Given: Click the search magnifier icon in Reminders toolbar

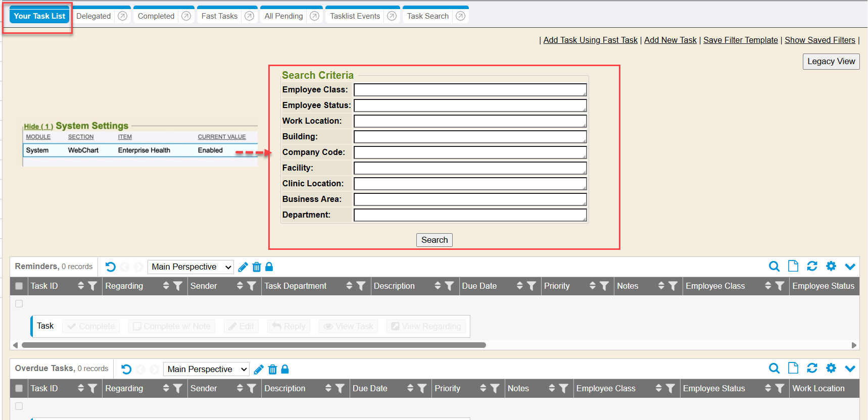Looking at the screenshot, I should pyautogui.click(x=774, y=267).
